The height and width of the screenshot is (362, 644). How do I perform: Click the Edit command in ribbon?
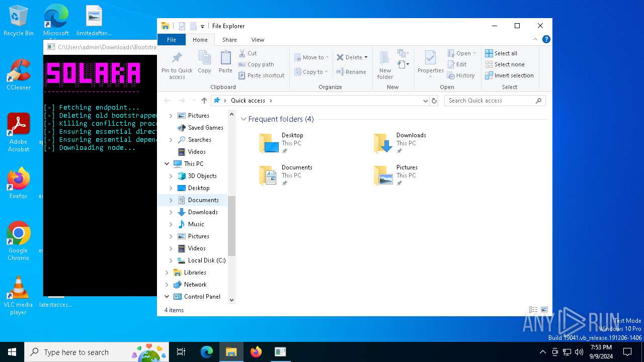coord(457,64)
